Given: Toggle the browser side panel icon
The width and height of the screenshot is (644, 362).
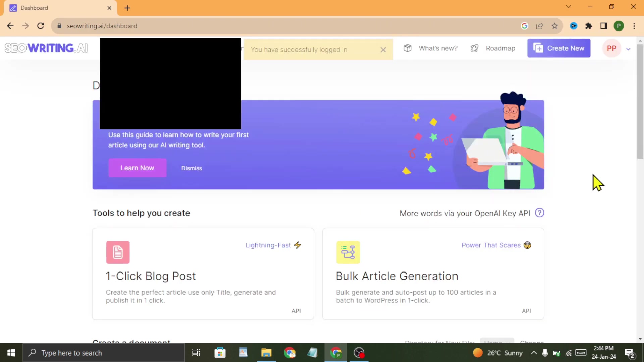Looking at the screenshot, I should pos(604,26).
